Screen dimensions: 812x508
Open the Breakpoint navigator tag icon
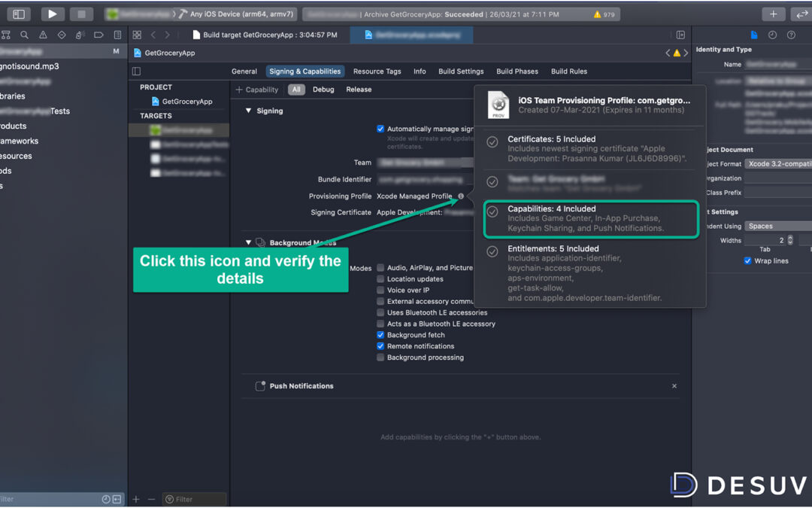point(98,35)
